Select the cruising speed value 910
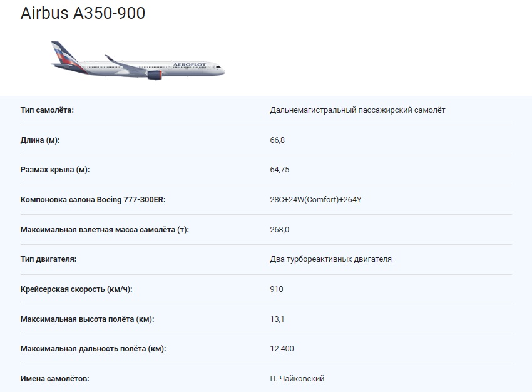This screenshot has width=532, height=392. 277,289
